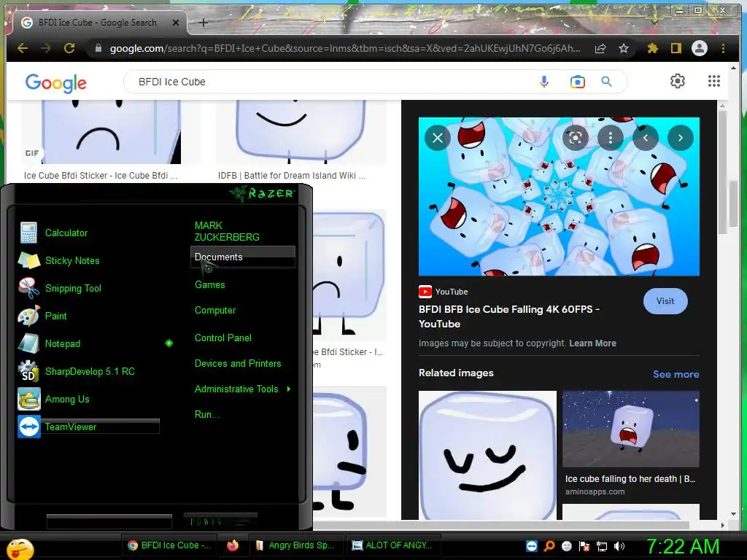Reload the Google search page
The height and width of the screenshot is (560, 747).
(69, 48)
